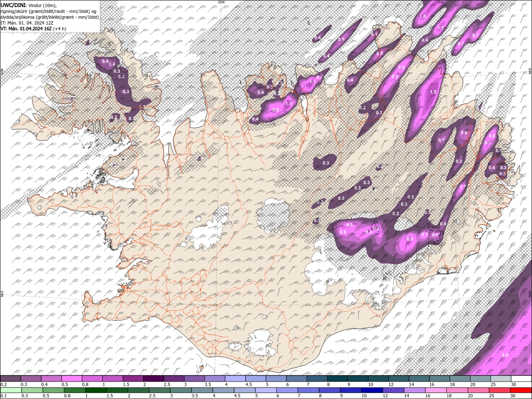The width and height of the screenshot is (532, 399).
Task: Pick the 1.5 swatch in the purple legend row
Action: tap(133, 379)
